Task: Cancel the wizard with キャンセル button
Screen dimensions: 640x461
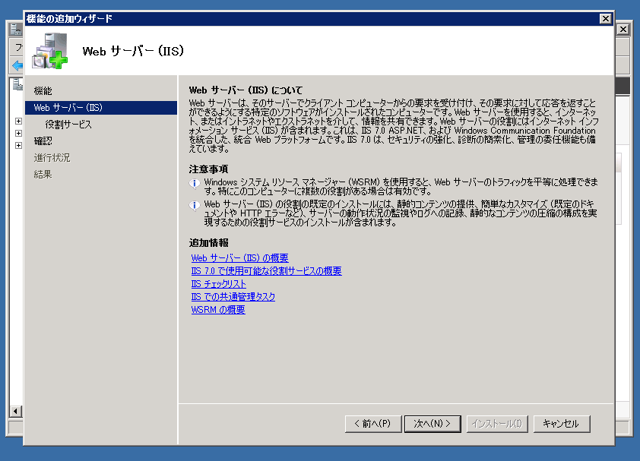Action: (562, 423)
